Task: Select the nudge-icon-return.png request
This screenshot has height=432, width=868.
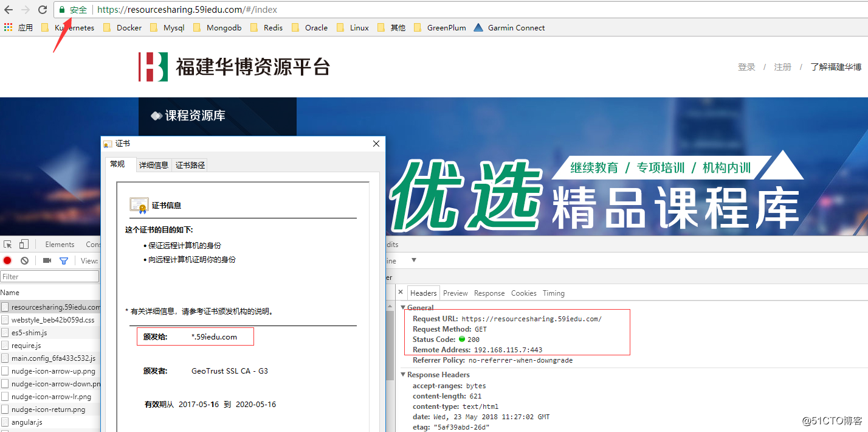Action: point(50,409)
